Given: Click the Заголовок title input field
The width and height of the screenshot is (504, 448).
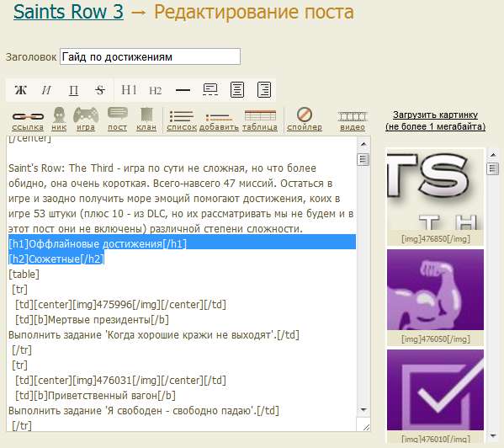Looking at the screenshot, I should [150, 56].
